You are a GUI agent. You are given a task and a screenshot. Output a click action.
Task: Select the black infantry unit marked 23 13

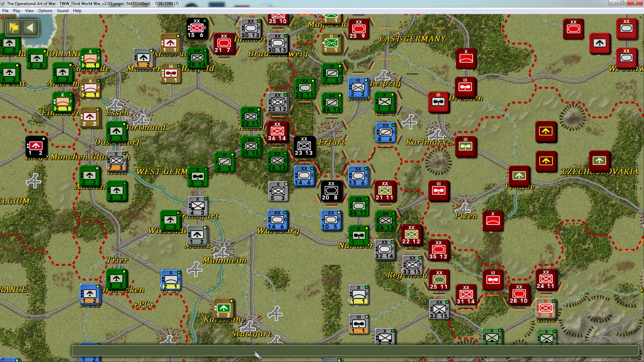(304, 146)
